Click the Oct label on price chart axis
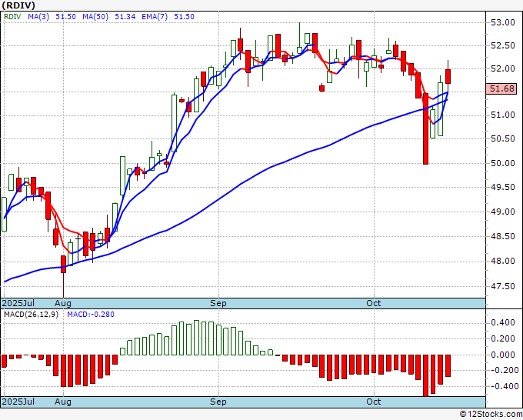The image size is (523, 420). (x=374, y=303)
